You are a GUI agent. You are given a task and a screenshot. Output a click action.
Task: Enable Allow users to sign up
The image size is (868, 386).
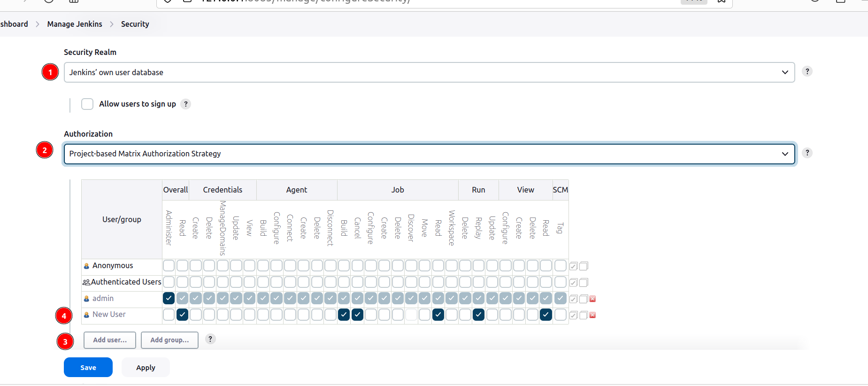87,104
